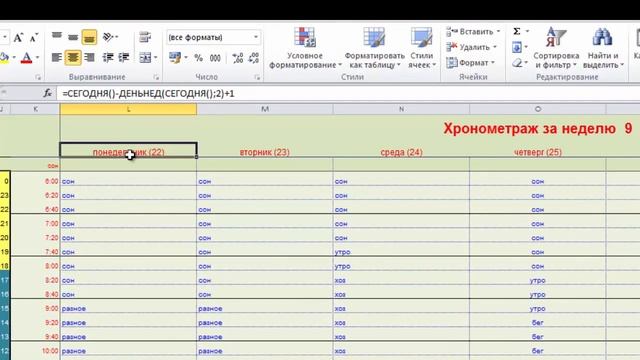
Task: Open the text orientation tool
Action: coord(108,37)
